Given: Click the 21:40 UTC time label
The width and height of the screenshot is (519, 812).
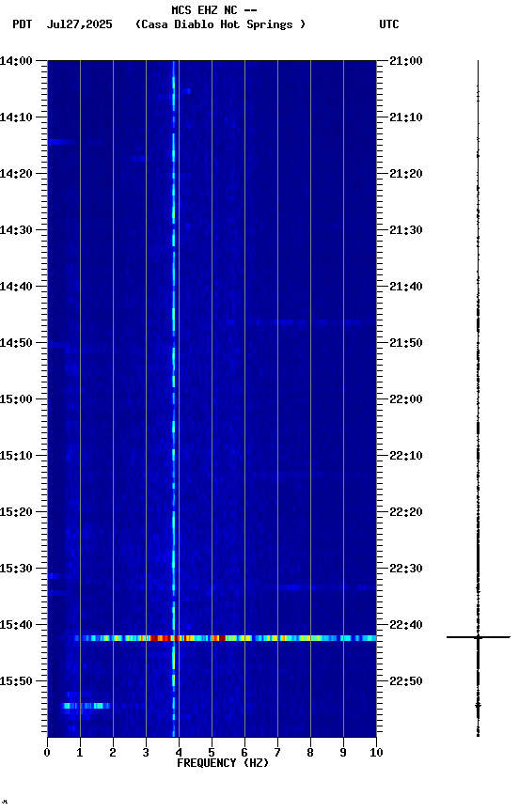Looking at the screenshot, I should coord(406,287).
